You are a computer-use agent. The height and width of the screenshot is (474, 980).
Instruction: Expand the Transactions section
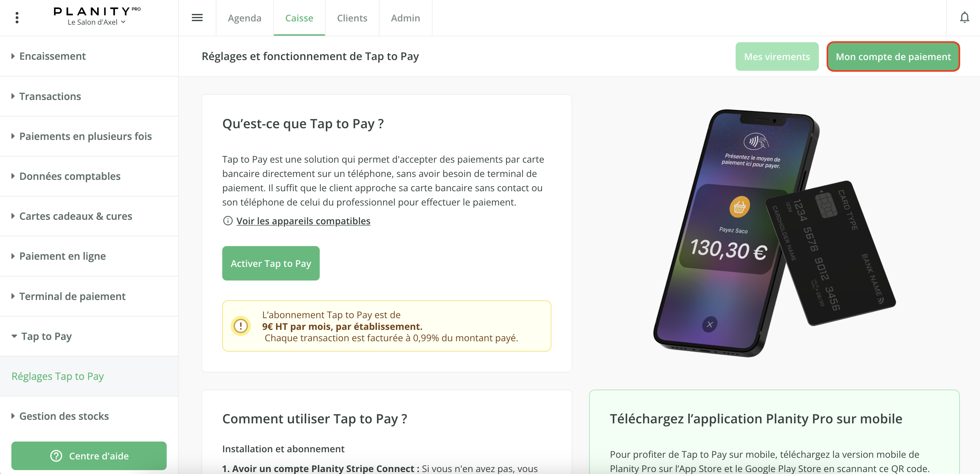[x=50, y=96]
